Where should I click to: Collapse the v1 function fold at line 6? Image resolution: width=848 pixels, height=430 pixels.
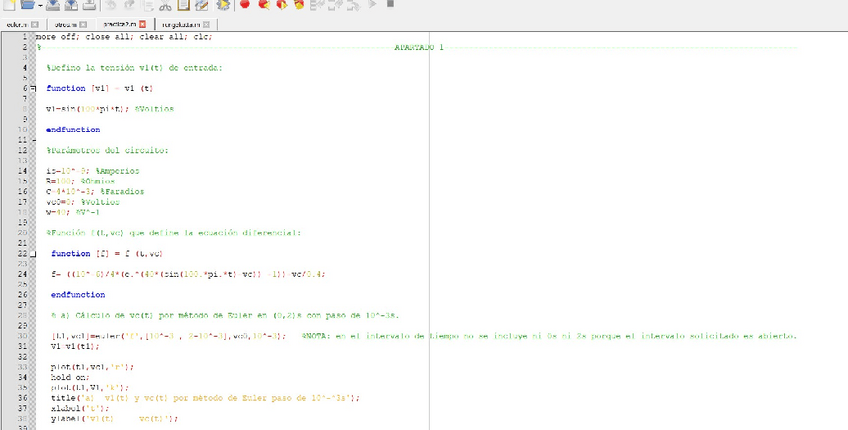tap(33, 88)
